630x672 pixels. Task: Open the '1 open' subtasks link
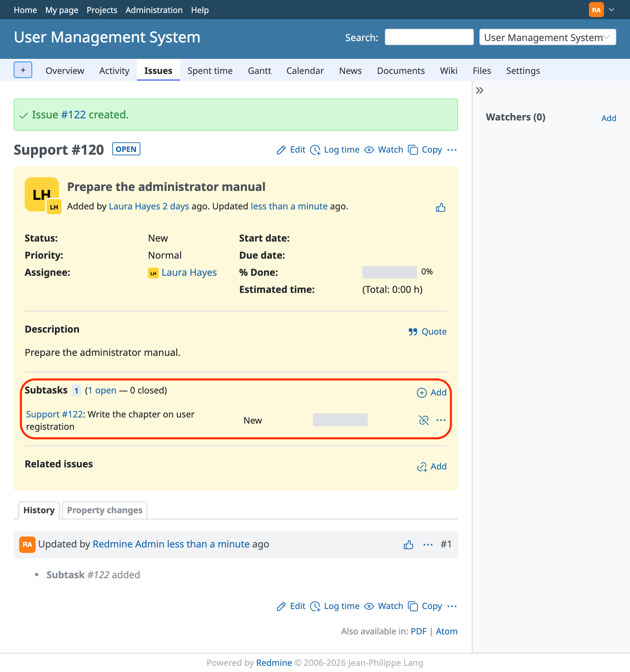pyautogui.click(x=102, y=390)
